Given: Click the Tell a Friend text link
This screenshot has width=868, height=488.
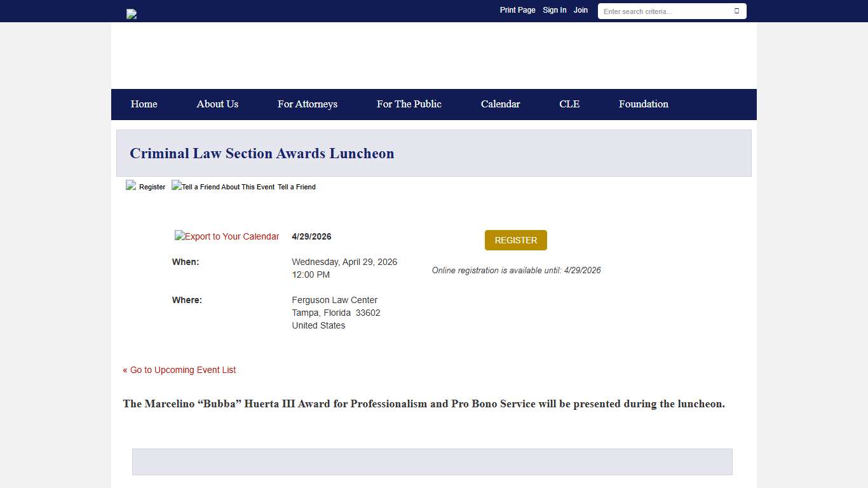Looking at the screenshot, I should click(x=297, y=187).
